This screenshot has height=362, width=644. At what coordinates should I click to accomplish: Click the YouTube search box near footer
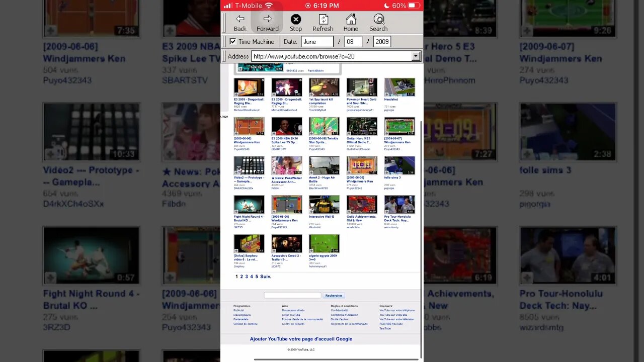tap(292, 295)
